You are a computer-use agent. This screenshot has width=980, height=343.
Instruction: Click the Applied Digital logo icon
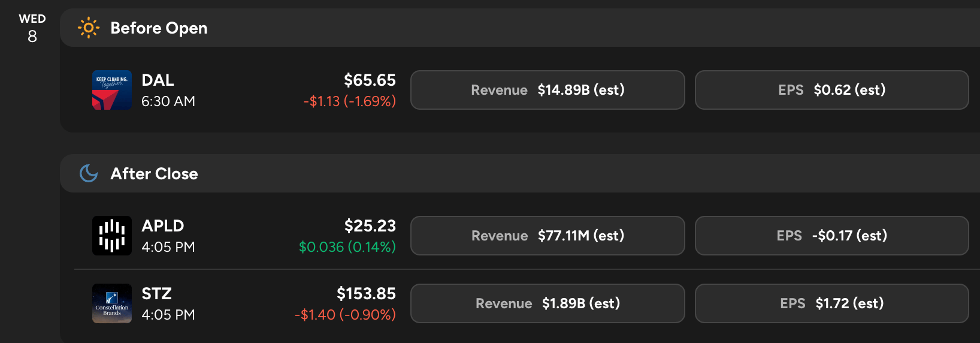(112, 236)
